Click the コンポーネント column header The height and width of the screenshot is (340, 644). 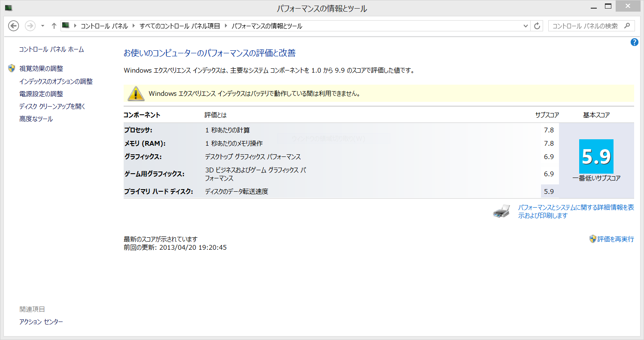[142, 115]
